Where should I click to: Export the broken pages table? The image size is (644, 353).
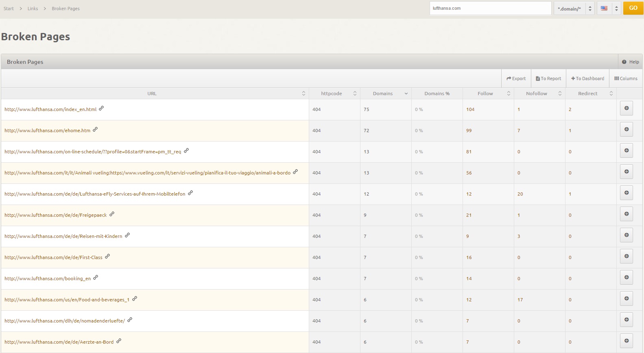point(516,78)
